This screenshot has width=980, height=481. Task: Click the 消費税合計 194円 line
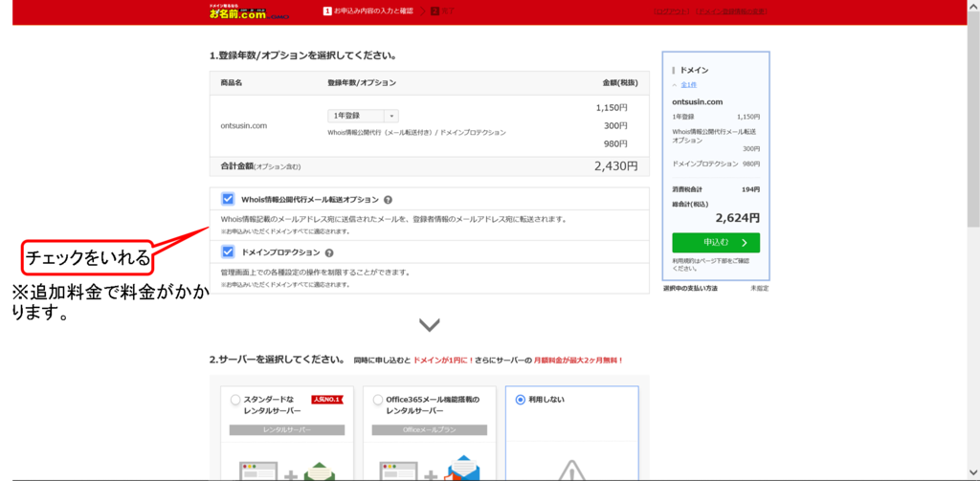716,189
